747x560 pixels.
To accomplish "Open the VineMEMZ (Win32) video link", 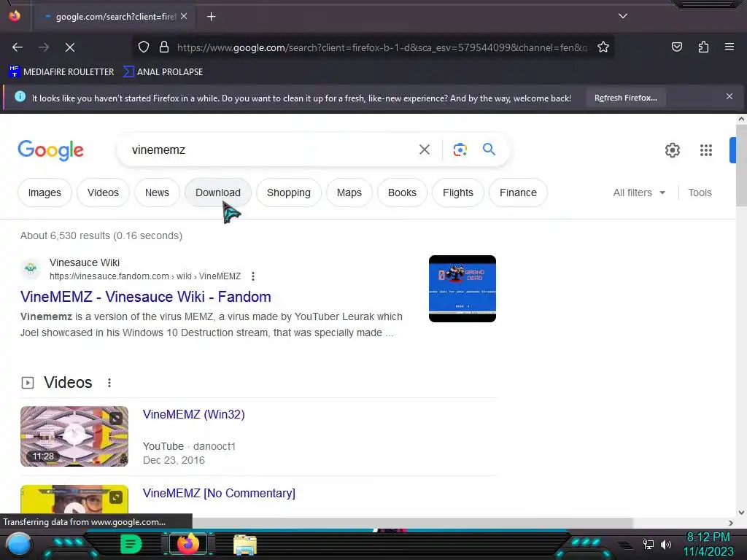I will 194,414.
